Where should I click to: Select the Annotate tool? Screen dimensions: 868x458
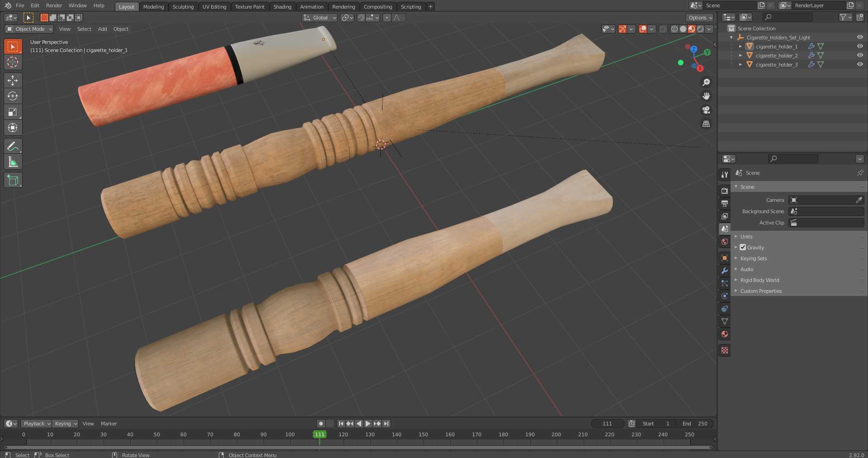pyautogui.click(x=13, y=146)
